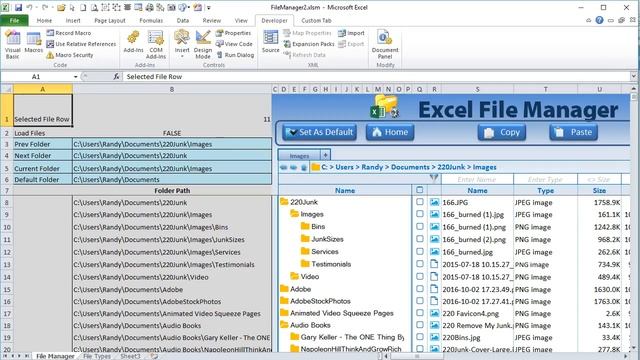The image size is (640, 360).
Task: Minimize the ribbon with the caret icon
Action: [x=589, y=20]
